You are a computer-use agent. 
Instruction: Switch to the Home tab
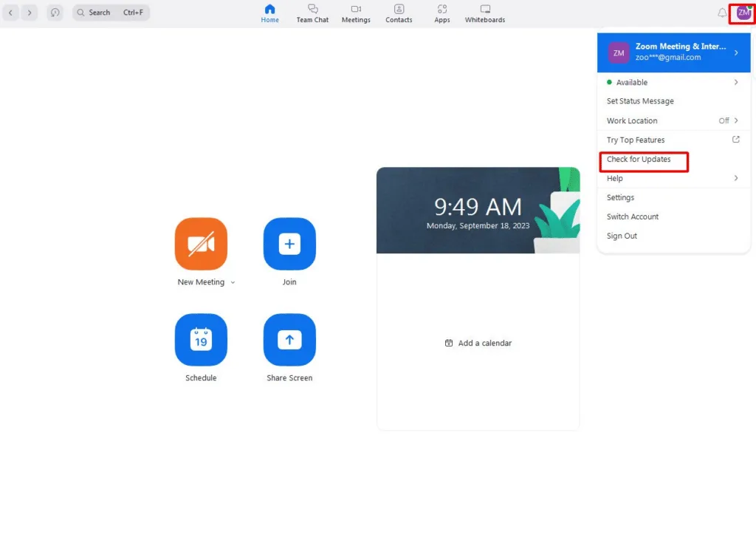click(269, 13)
